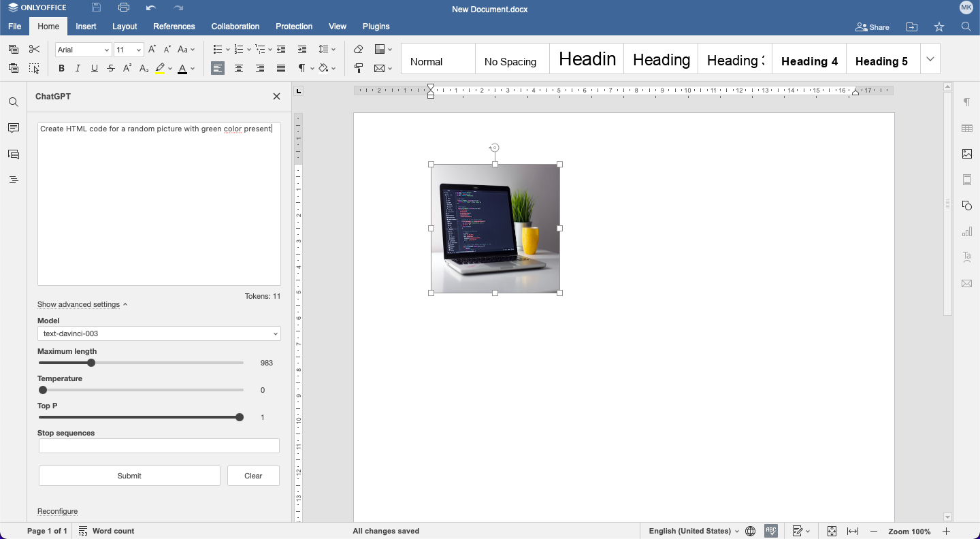Viewport: 980px width, 539px height.
Task: Click the Maximum length slider handle
Action: (x=91, y=363)
